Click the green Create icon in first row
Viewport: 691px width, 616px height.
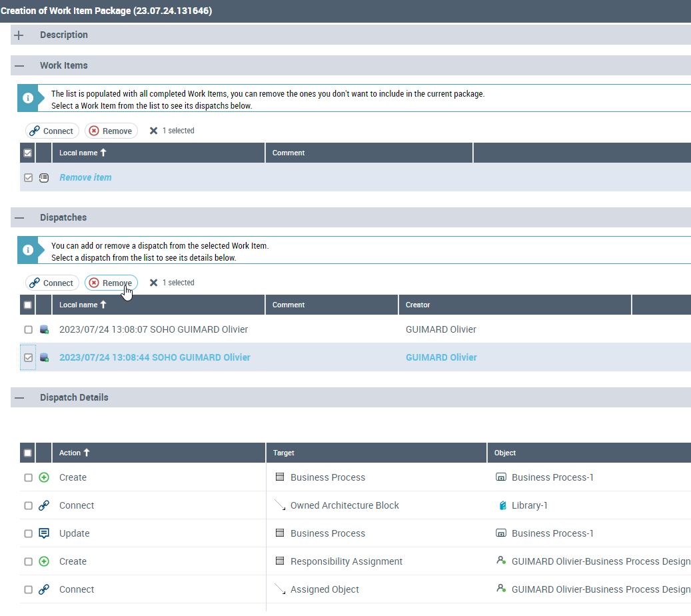point(44,477)
